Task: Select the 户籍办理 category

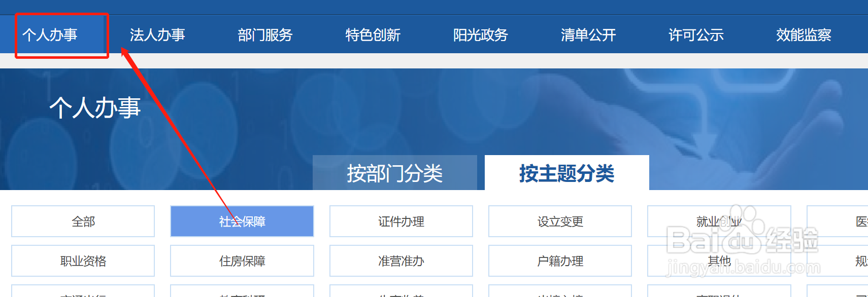Action: pos(560,261)
